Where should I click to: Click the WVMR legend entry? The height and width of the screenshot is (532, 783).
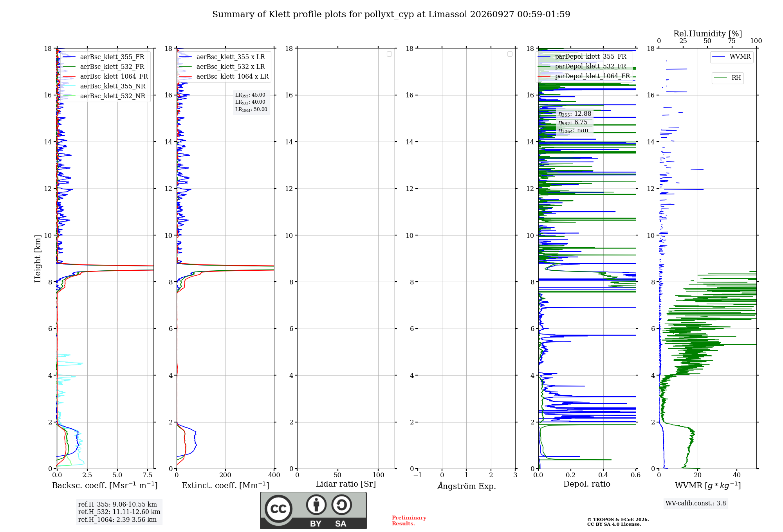[x=732, y=57]
